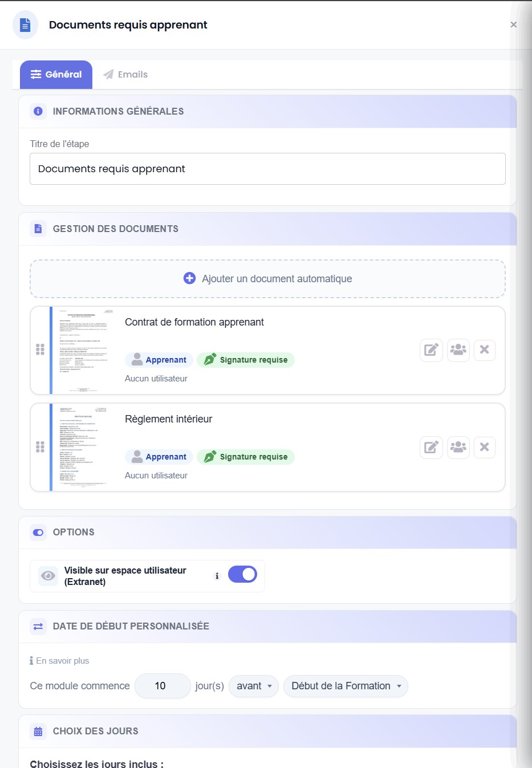Remove the Contrat de formation apprenant document
The width and height of the screenshot is (532, 768).
click(x=484, y=350)
